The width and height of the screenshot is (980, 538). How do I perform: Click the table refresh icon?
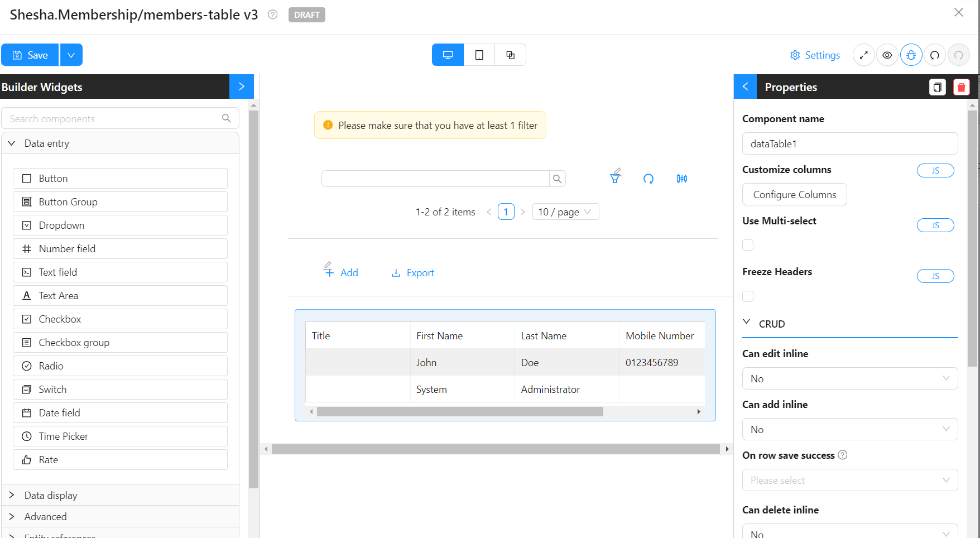point(648,179)
